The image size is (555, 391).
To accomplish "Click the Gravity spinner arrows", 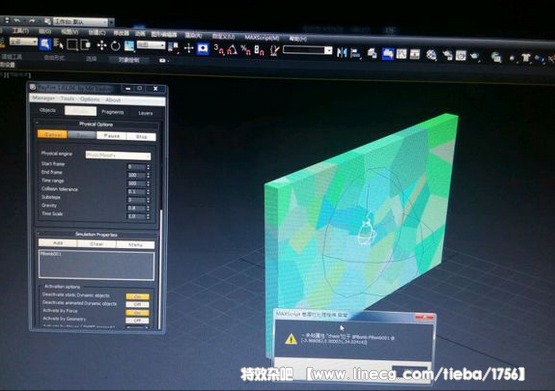I will pos(148,208).
